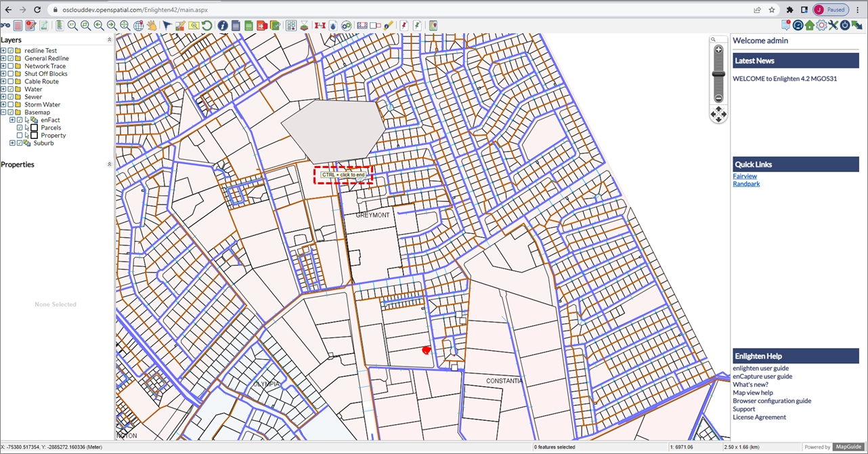
Task: Select the pan hand tool
Action: click(152, 26)
